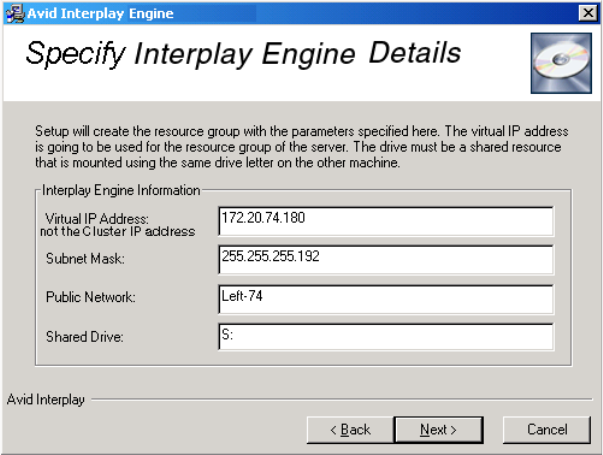Click the CD disc setup image
Viewport: 603px width, 455px height.
pos(561,63)
